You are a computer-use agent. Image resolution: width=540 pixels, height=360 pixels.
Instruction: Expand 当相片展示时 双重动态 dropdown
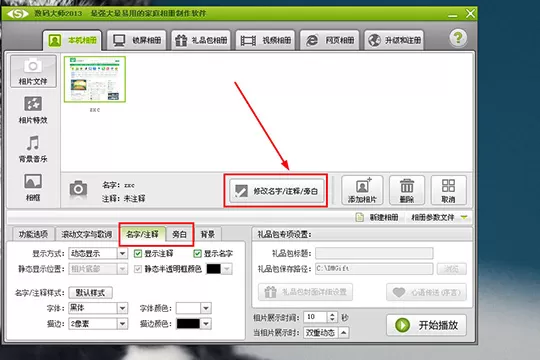coord(343,332)
